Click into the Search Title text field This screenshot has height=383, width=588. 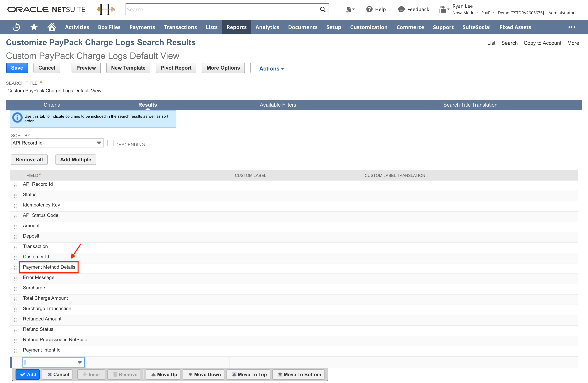(84, 91)
